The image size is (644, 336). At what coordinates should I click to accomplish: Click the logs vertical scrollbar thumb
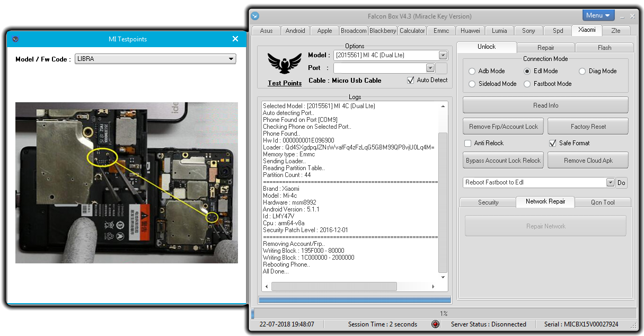click(443, 201)
